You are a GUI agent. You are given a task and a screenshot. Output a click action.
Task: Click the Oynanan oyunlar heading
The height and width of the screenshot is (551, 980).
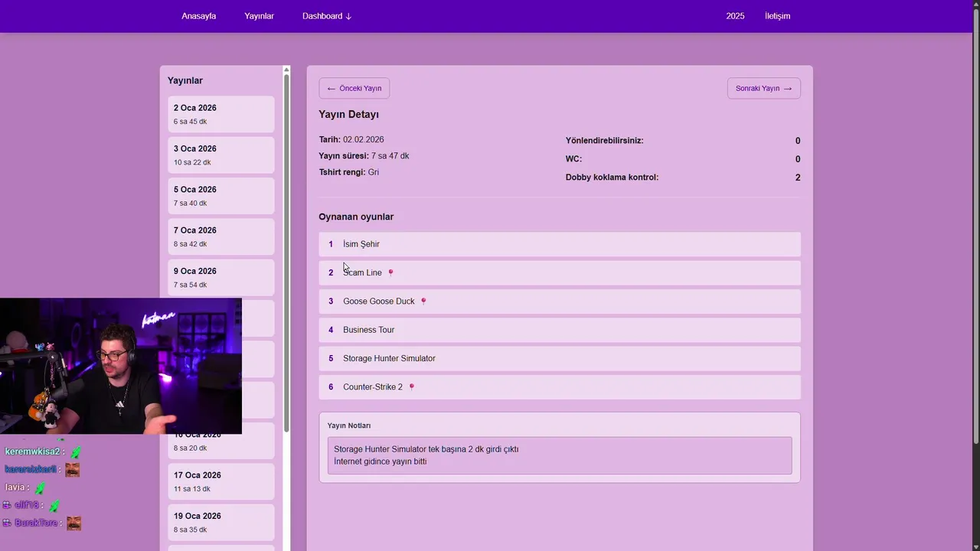pos(356,217)
